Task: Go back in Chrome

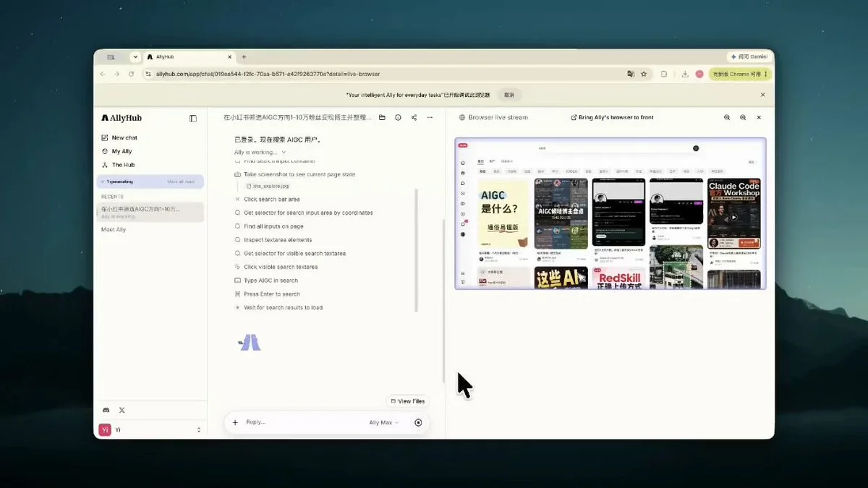Action: [x=103, y=74]
